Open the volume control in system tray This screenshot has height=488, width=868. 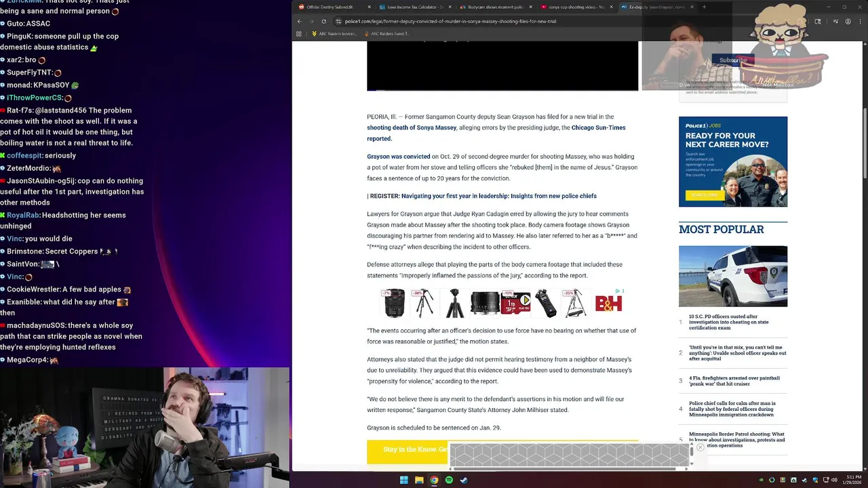click(833, 480)
